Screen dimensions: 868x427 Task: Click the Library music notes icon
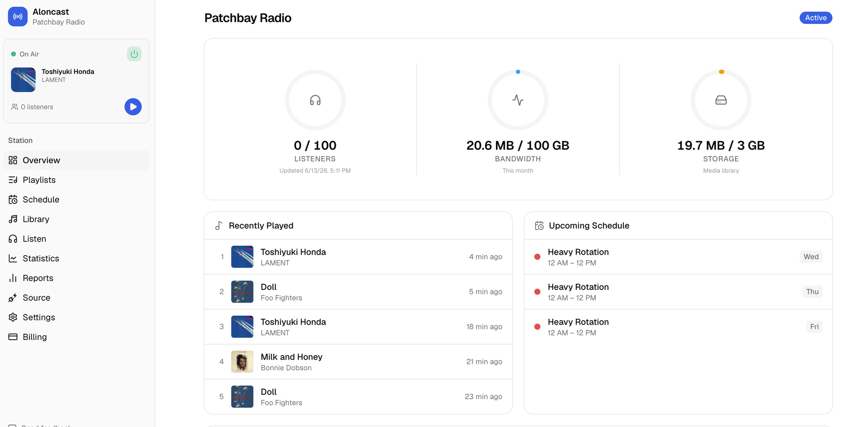coord(13,219)
